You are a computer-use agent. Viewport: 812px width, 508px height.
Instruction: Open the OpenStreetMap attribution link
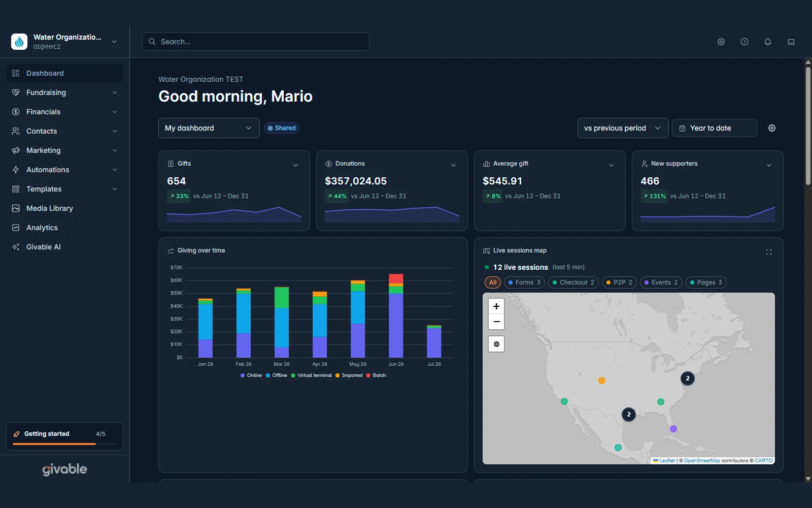tap(702, 461)
